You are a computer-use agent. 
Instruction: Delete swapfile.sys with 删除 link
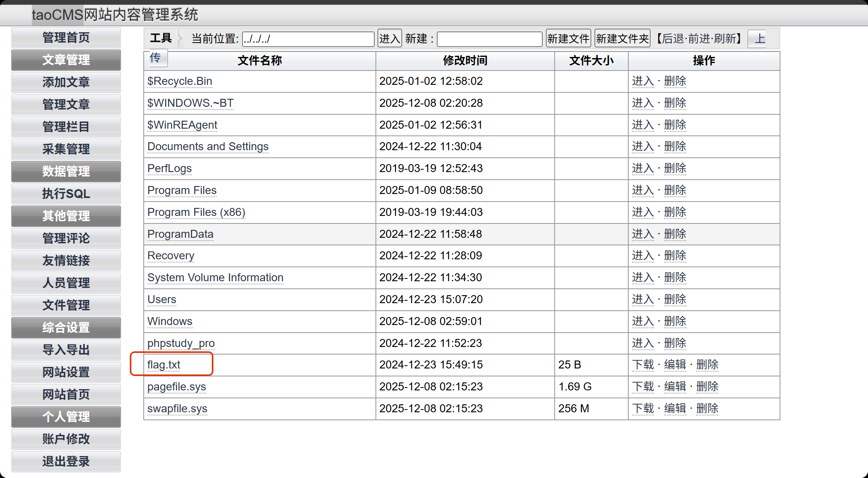tap(707, 408)
